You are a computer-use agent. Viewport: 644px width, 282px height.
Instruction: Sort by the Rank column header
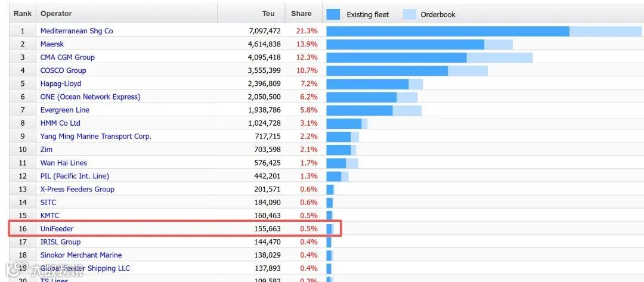click(23, 14)
